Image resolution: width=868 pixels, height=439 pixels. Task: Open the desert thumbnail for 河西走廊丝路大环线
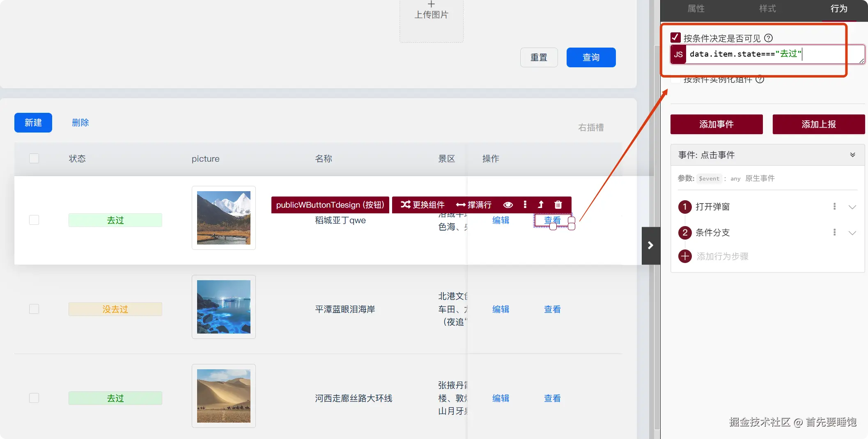point(224,396)
